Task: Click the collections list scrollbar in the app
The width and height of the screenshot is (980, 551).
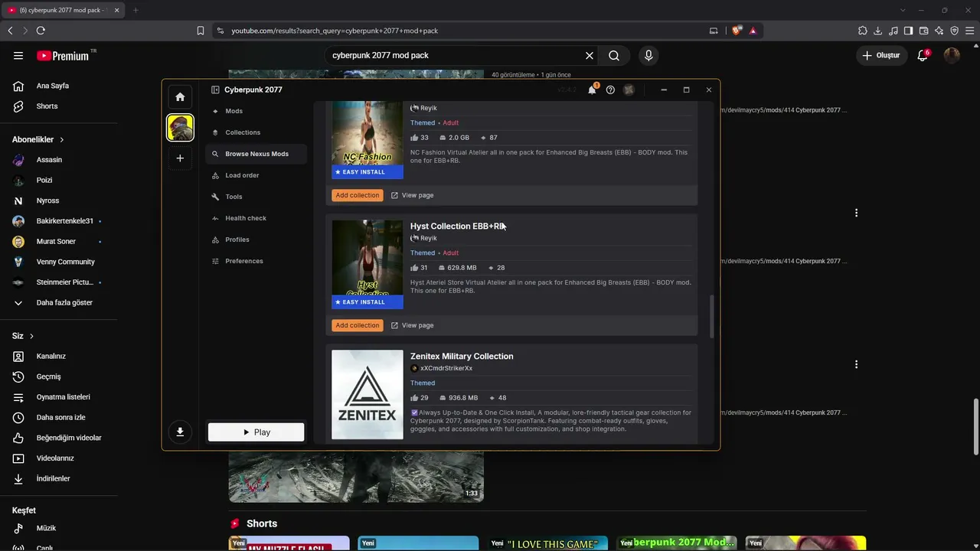Action: click(x=712, y=317)
